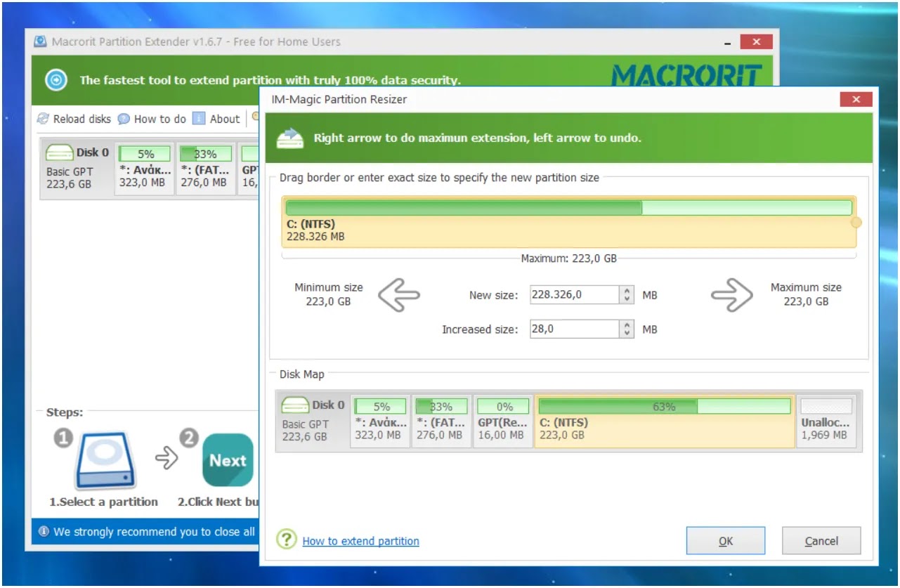
Task: Click the Increased size input field
Action: 575,329
